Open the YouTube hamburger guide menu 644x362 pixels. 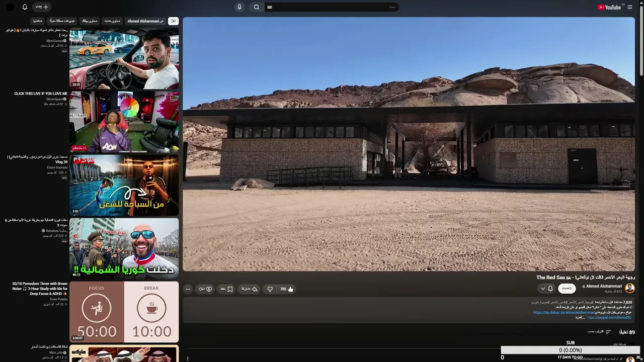[630, 7]
